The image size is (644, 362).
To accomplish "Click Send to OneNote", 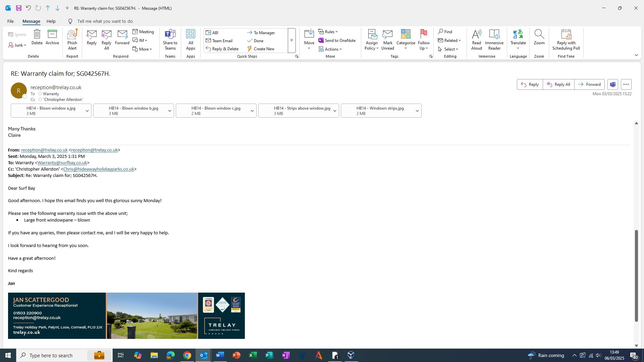I will pyautogui.click(x=337, y=41).
